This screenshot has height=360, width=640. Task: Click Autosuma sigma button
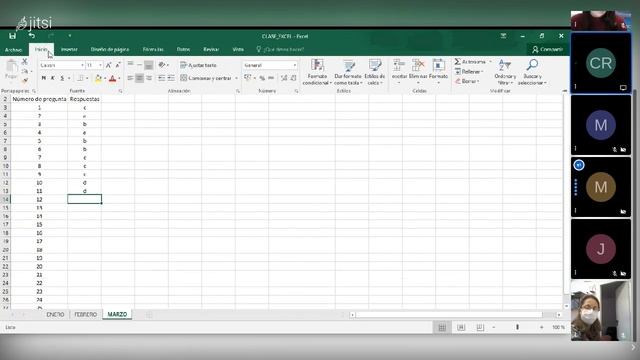coord(470,62)
